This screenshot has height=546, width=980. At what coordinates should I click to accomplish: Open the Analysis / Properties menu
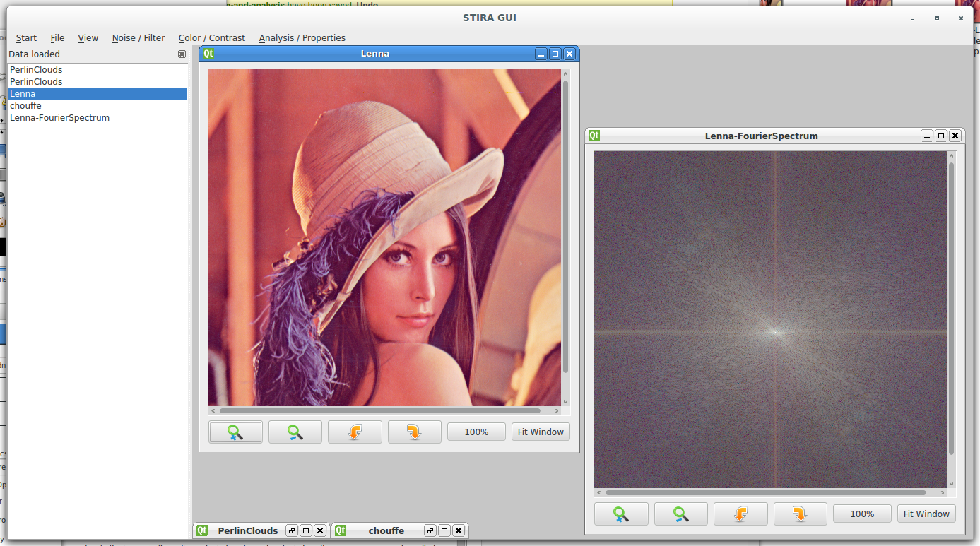[x=302, y=38]
